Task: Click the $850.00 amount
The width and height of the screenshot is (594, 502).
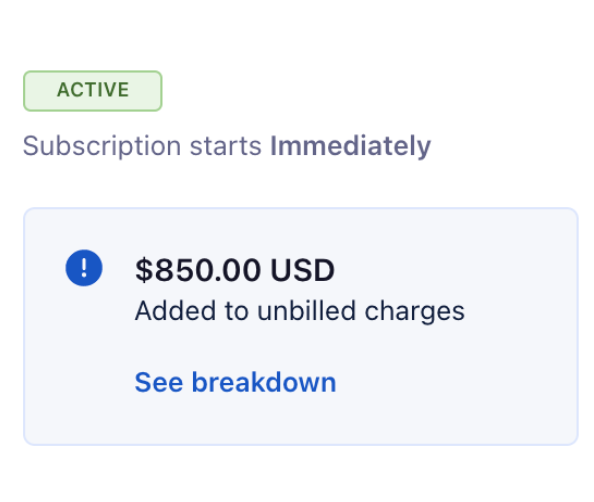Action: click(198, 271)
